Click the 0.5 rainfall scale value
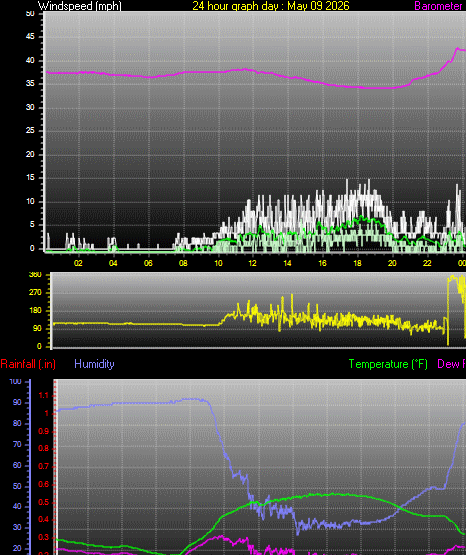 [44, 503]
